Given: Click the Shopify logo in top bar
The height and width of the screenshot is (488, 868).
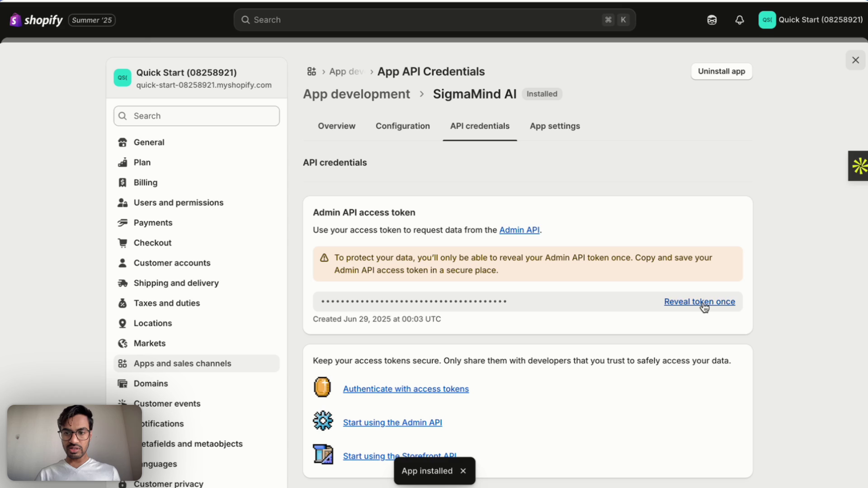Looking at the screenshot, I should point(36,20).
